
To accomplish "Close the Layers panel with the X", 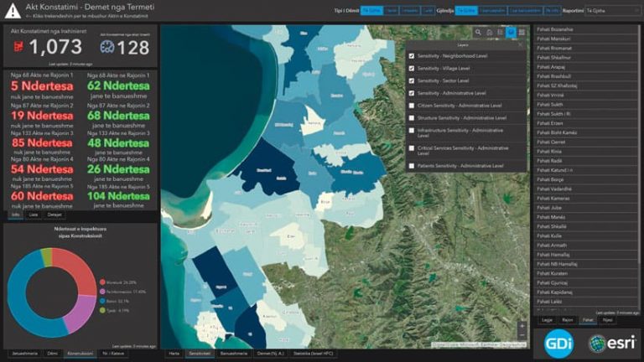I will pyautogui.click(x=521, y=44).
